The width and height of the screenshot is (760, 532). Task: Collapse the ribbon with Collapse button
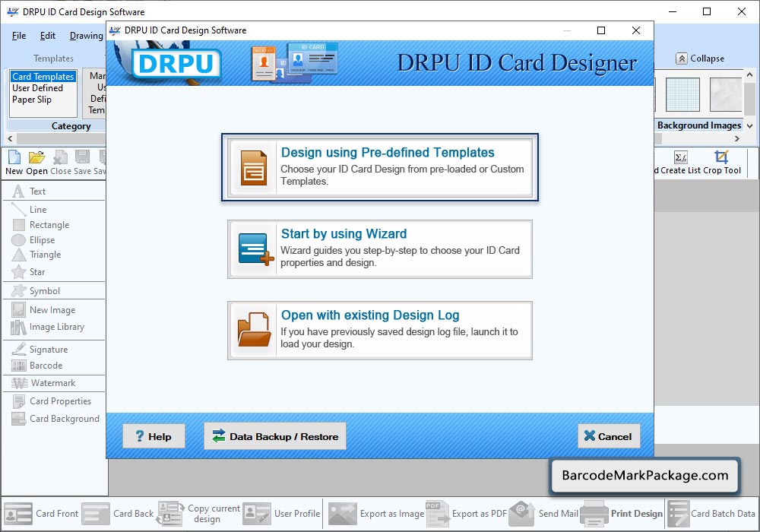coord(701,59)
